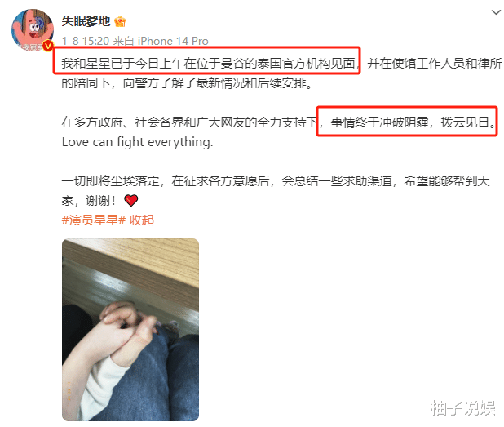Click the 柚子说娱 watermark

coord(463,408)
